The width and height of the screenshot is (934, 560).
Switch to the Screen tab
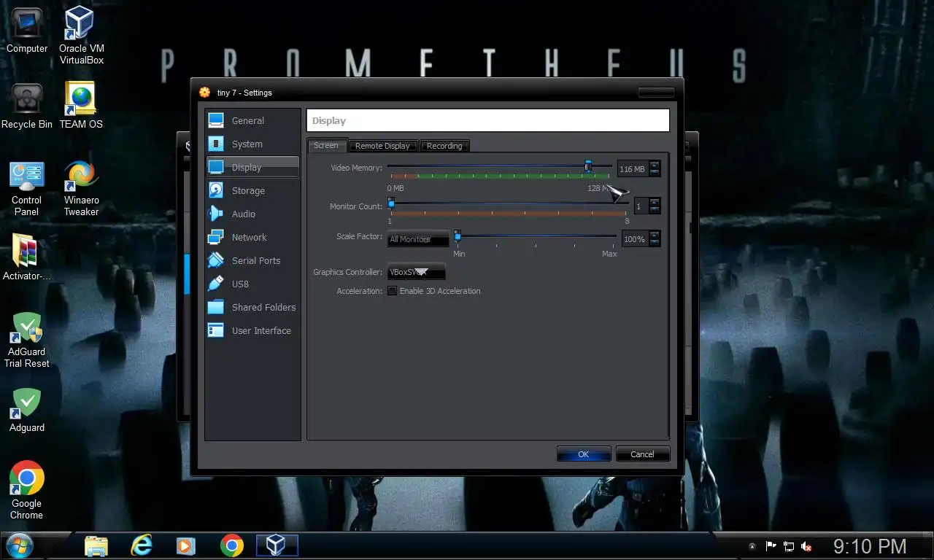pos(326,145)
